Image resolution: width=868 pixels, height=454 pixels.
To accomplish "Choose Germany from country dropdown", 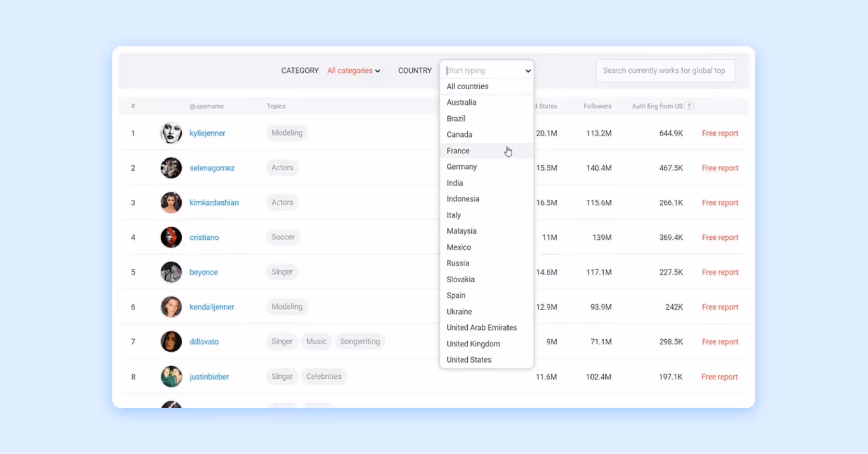I will 487,167.
